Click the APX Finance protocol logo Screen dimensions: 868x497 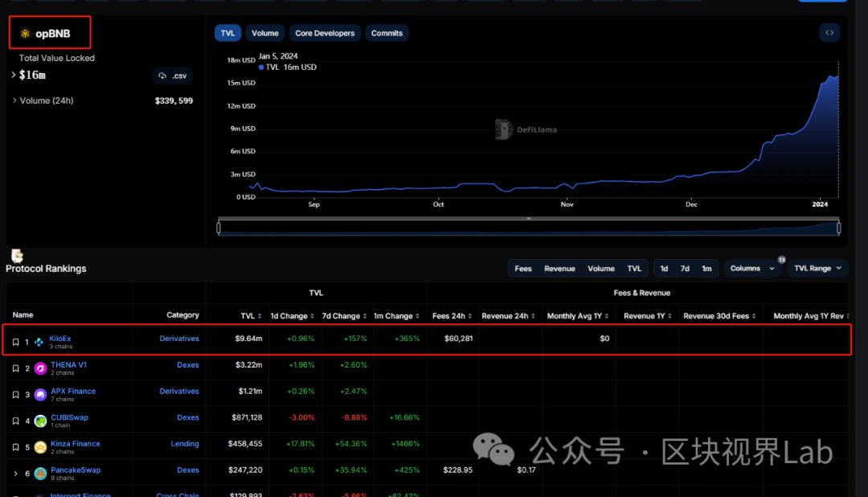click(x=40, y=395)
